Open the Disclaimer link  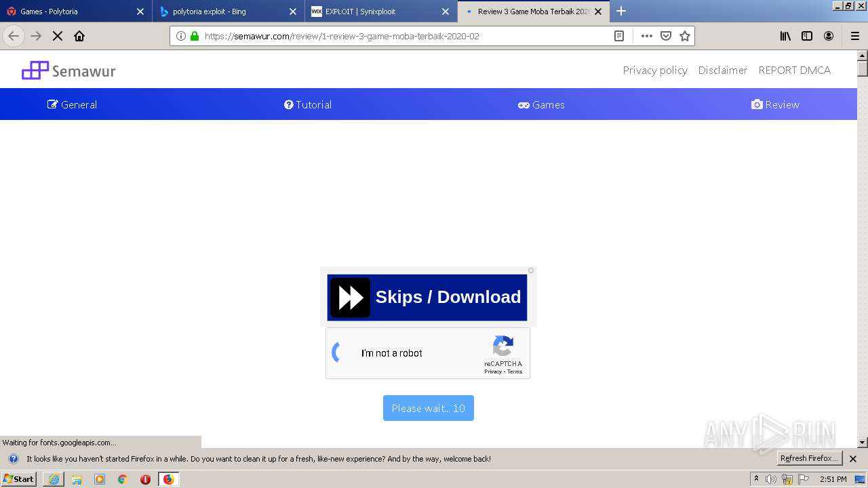[723, 70]
